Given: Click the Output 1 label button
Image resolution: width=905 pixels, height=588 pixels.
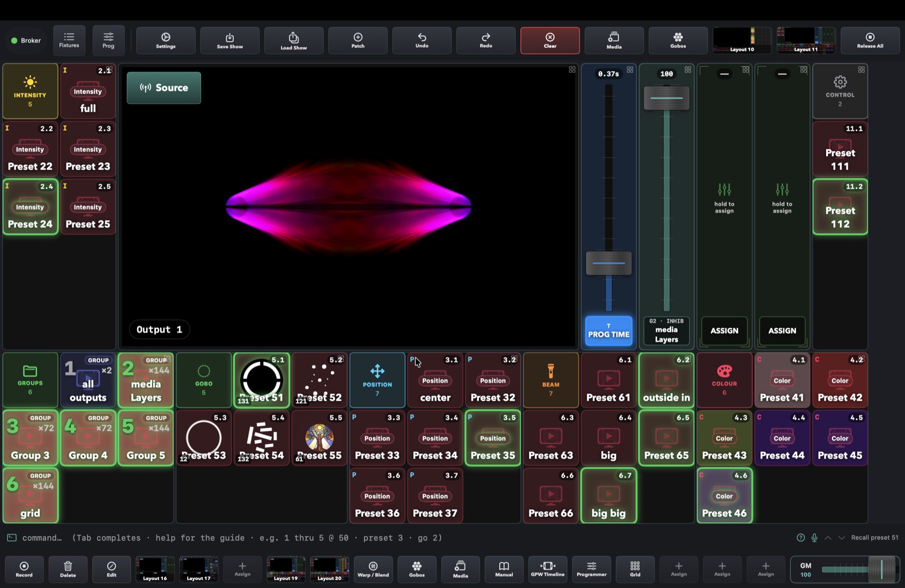Looking at the screenshot, I should [x=159, y=330].
